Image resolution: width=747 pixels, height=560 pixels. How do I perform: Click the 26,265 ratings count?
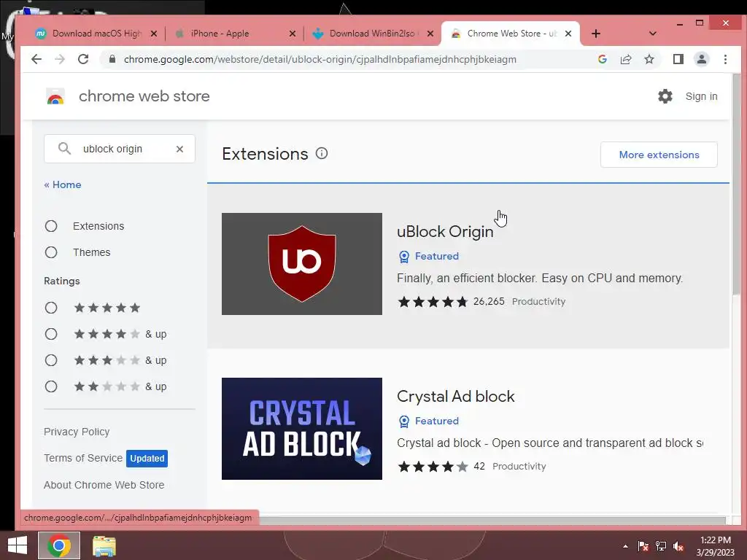tap(488, 301)
